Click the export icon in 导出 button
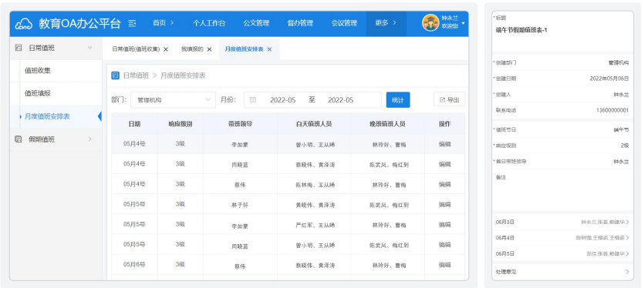 click(x=443, y=99)
